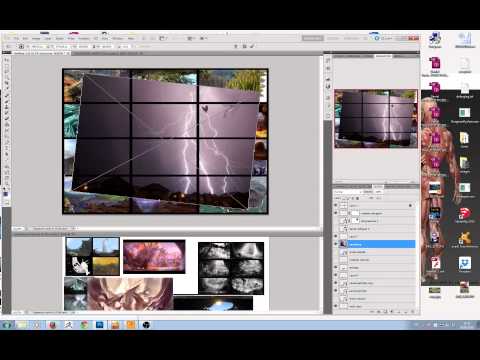Select the Move tool in toolbox
Image resolution: width=480 pixels, height=360 pixels.
pos(6,60)
